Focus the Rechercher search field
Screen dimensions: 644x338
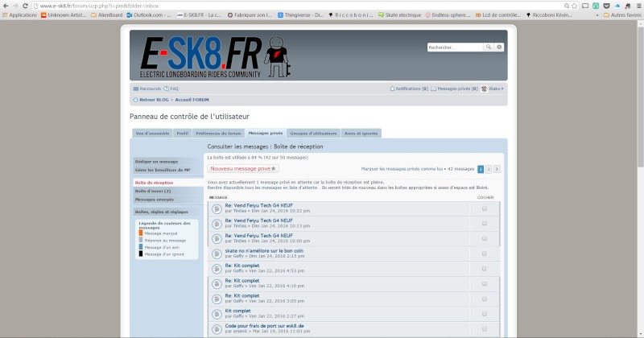click(455, 47)
